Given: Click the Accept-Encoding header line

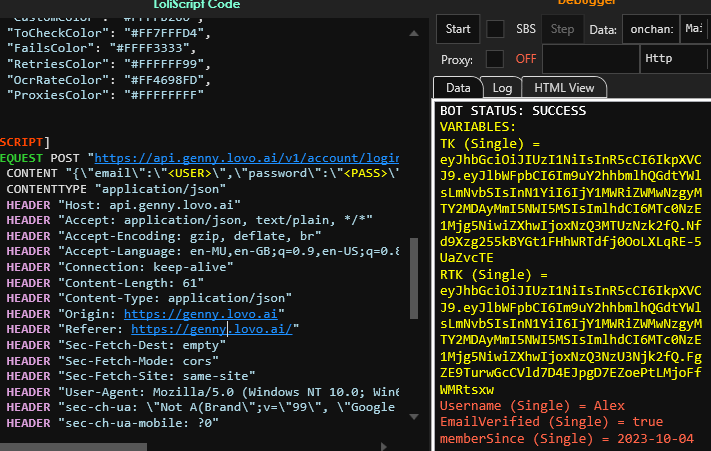Looking at the screenshot, I should (x=164, y=236).
